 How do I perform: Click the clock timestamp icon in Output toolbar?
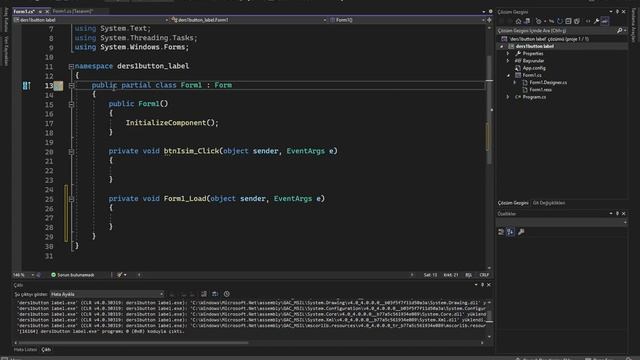tap(227, 294)
